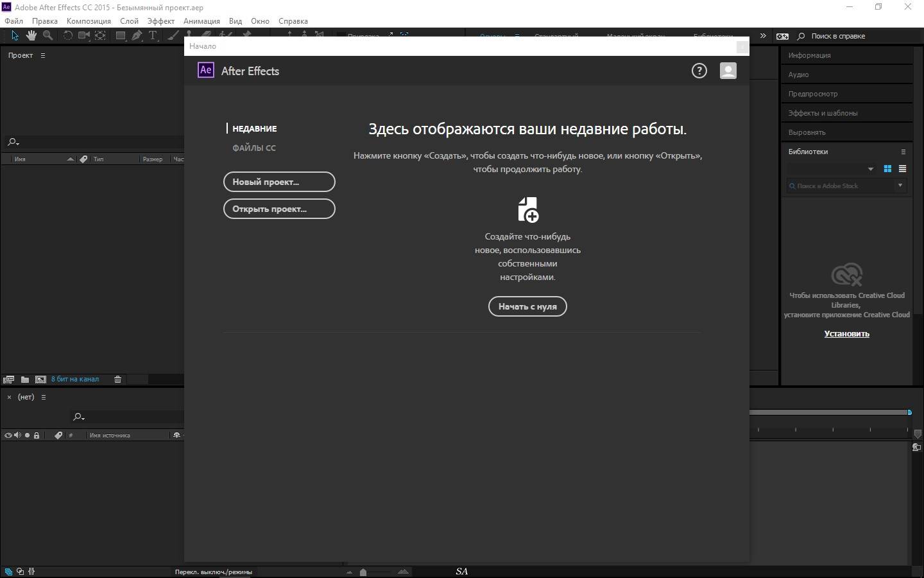The image size is (924, 578).
Task: Select the ФАЙЛЫ CC tab
Action: 254,148
